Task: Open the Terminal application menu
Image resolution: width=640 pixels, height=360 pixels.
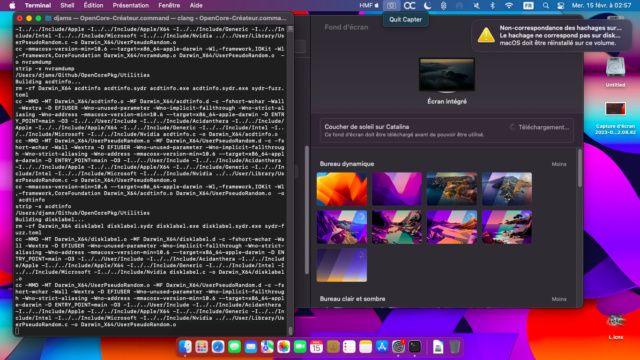Action: coord(38,5)
